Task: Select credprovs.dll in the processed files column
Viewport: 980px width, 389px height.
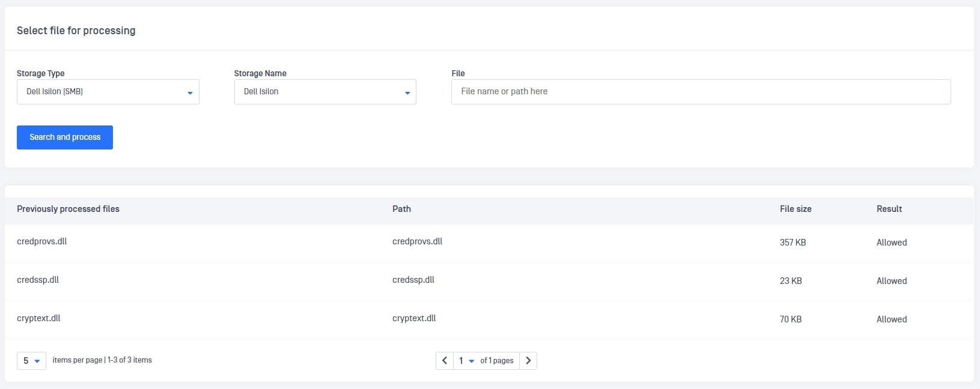Action: click(42, 241)
